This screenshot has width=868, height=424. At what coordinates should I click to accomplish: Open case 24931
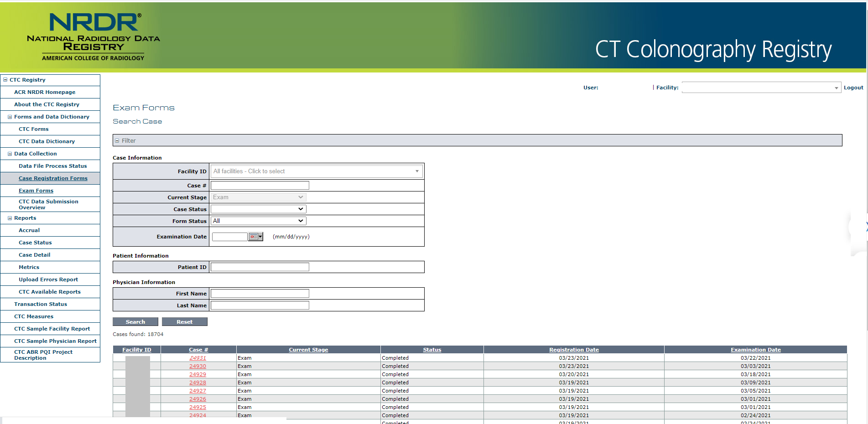click(x=198, y=358)
